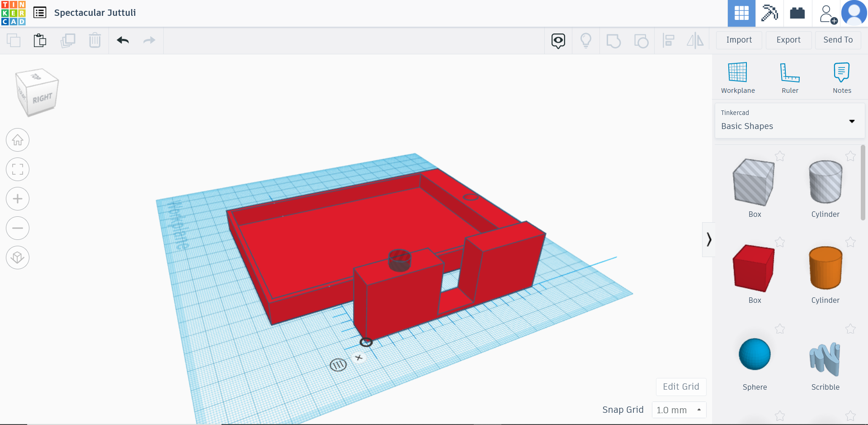The width and height of the screenshot is (868, 425).
Task: Toggle the notes visibility eye icon
Action: click(x=558, y=41)
